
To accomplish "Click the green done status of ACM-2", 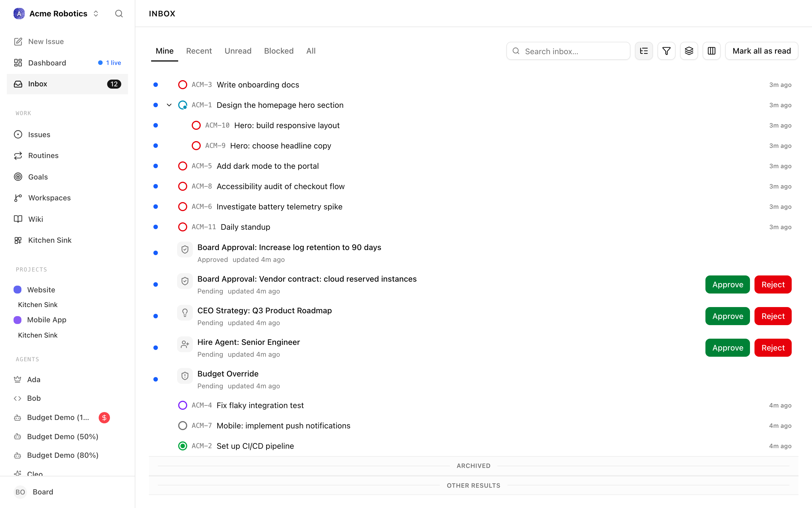I will click(182, 446).
